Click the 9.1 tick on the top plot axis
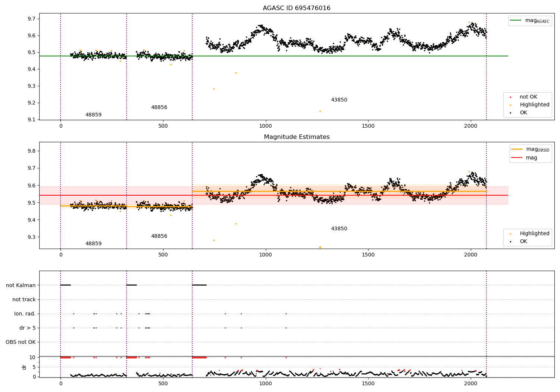Viewport: 560px width, 392px height. [31, 120]
